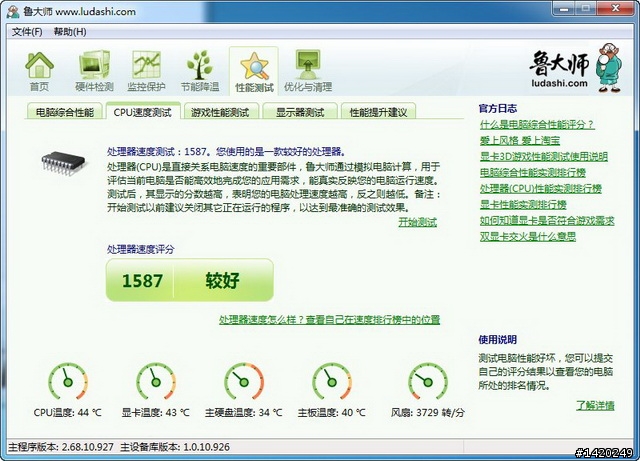Viewport: 640px width, 461px height.
Task: Click the 官方日志 heading
Action: click(x=498, y=108)
